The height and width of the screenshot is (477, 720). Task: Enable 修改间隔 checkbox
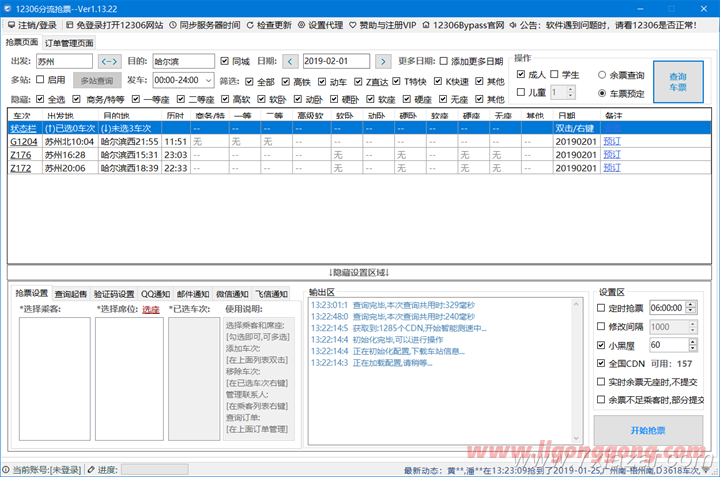pyautogui.click(x=601, y=326)
